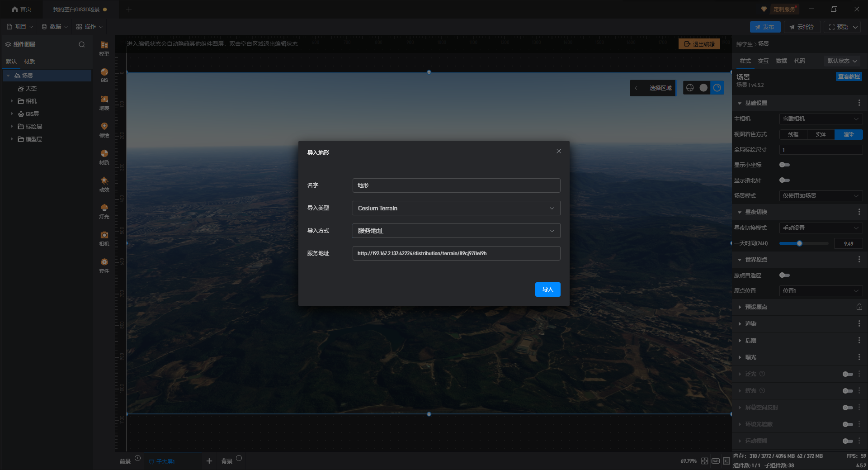Enable the 显示指北针 compass switch
This screenshot has height=470, width=868.
784,180
